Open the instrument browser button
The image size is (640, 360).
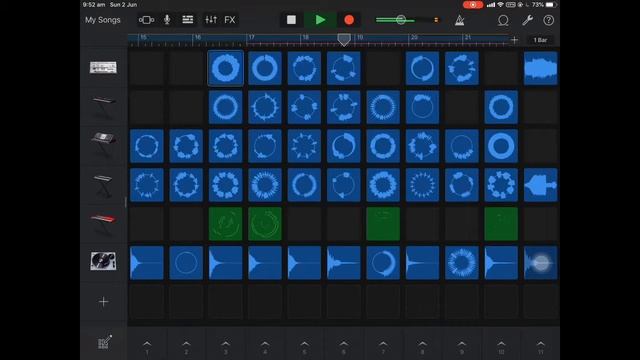[x=146, y=20]
